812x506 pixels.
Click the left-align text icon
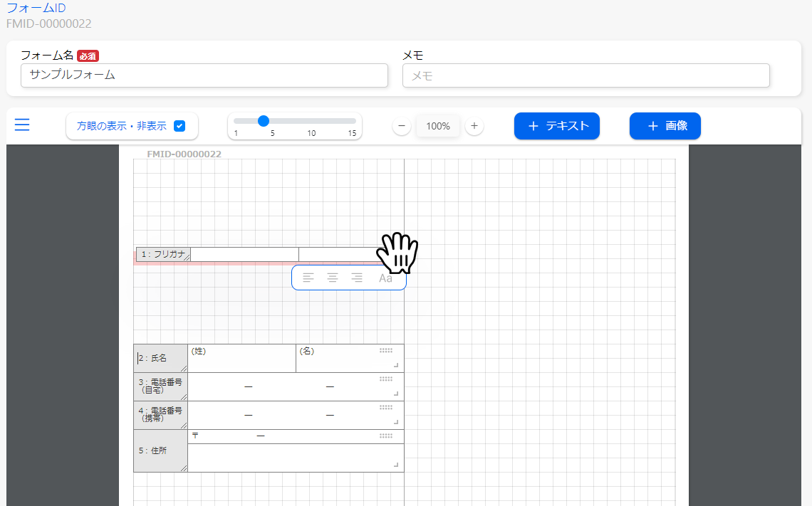308,278
